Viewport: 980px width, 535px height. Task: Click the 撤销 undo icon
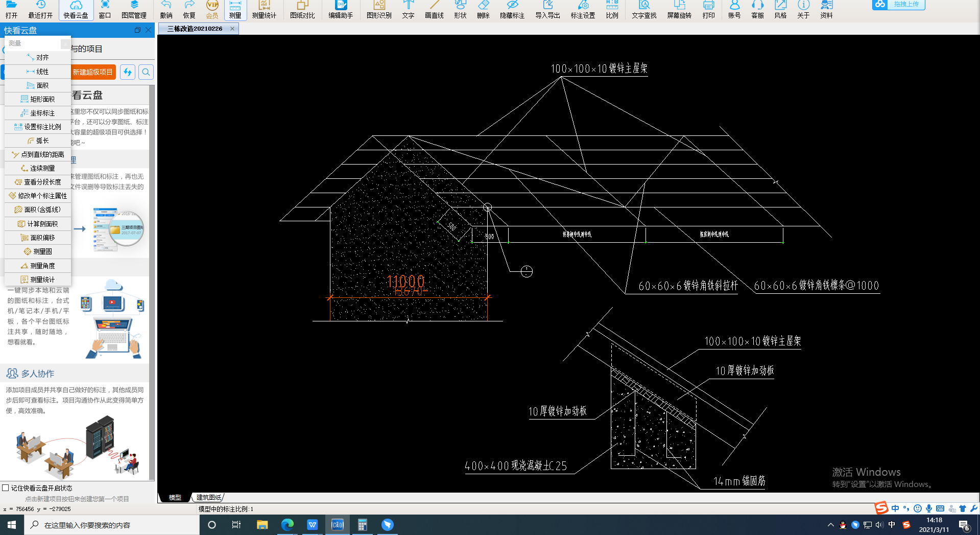(166, 10)
